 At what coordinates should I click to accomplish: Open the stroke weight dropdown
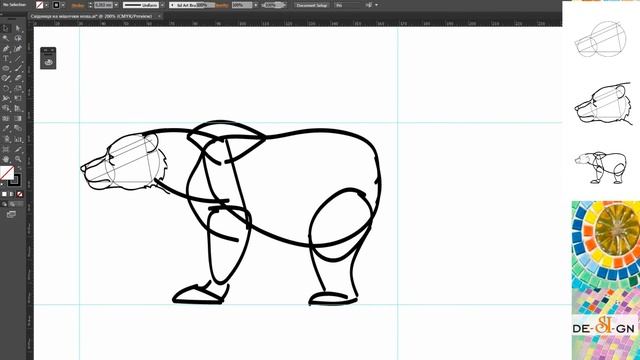(x=116, y=5)
